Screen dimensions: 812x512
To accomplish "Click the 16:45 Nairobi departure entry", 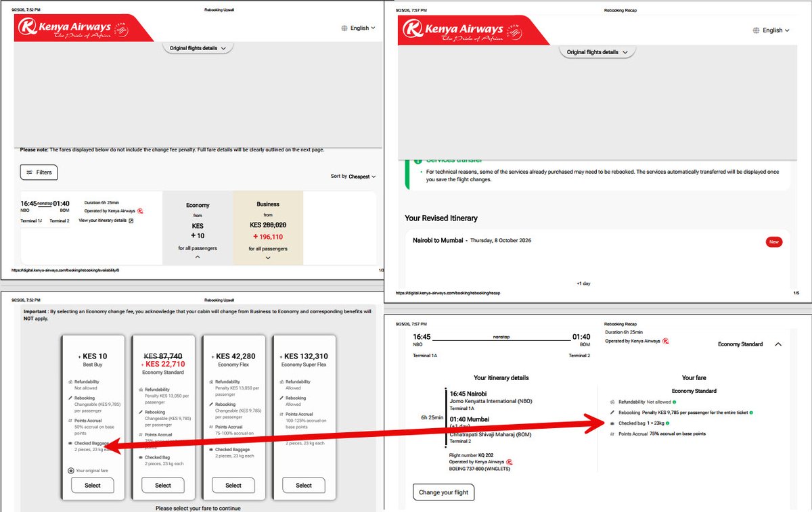I will click(468, 394).
